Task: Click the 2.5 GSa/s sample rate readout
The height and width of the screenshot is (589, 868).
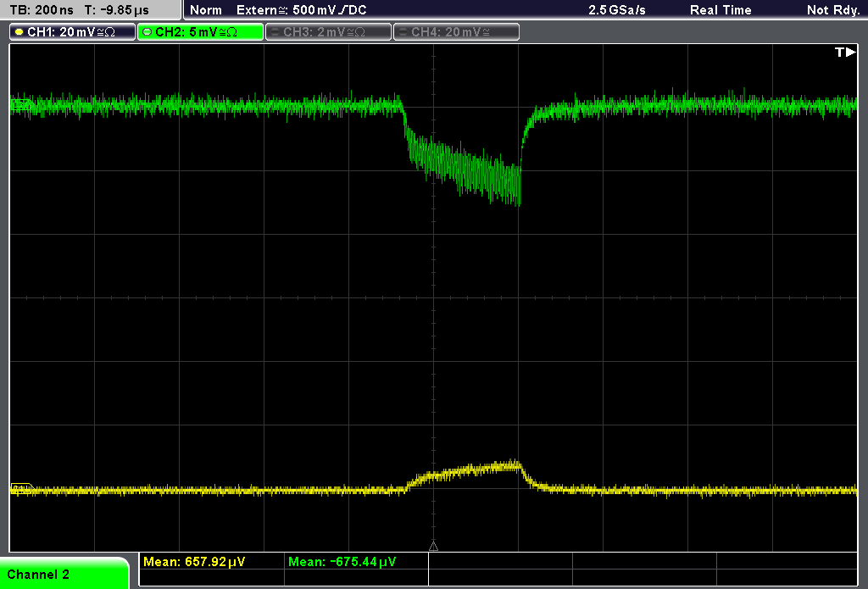Action: [617, 10]
